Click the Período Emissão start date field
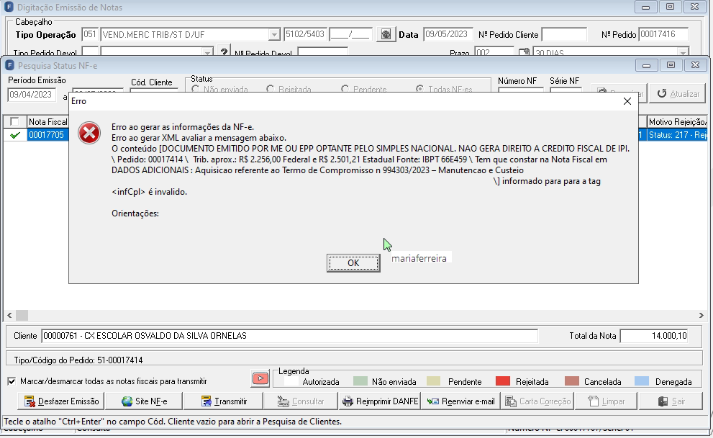This screenshot has width=713, height=438. click(x=32, y=95)
